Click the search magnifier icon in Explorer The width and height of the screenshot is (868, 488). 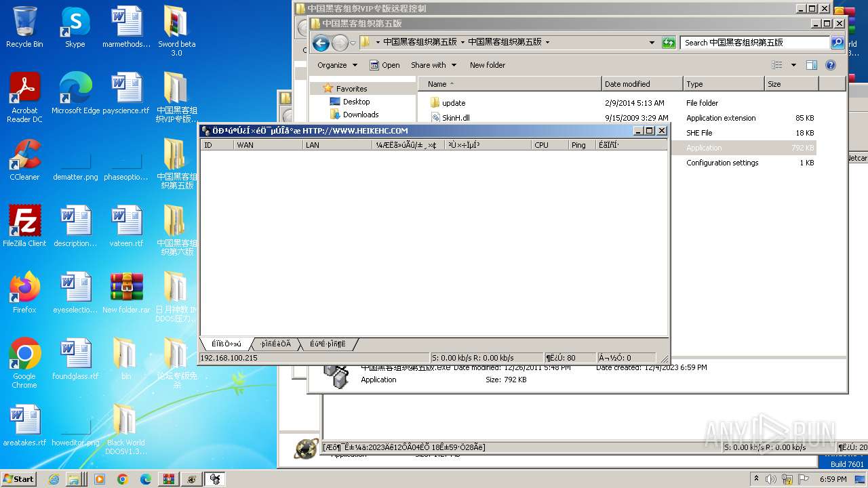(837, 42)
